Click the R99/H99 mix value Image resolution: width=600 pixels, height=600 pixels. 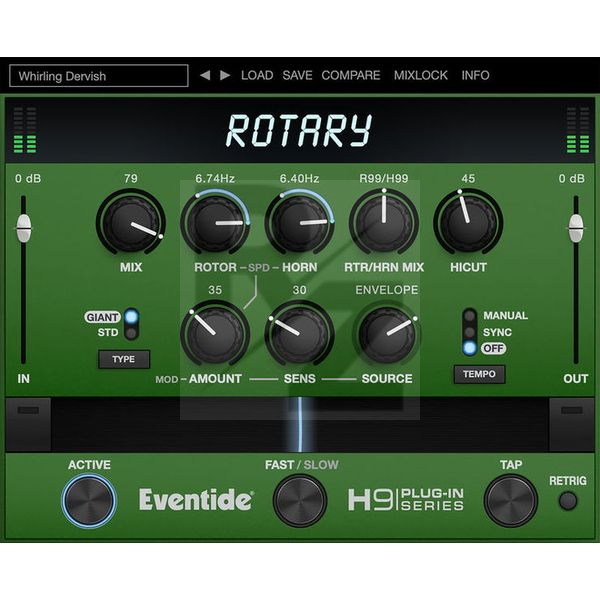pyautogui.click(x=384, y=178)
